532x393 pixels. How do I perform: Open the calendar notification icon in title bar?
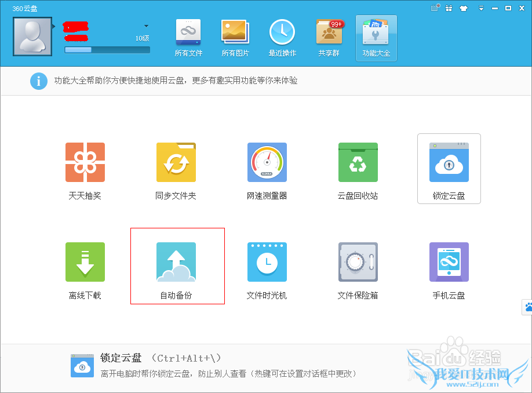pos(435,8)
